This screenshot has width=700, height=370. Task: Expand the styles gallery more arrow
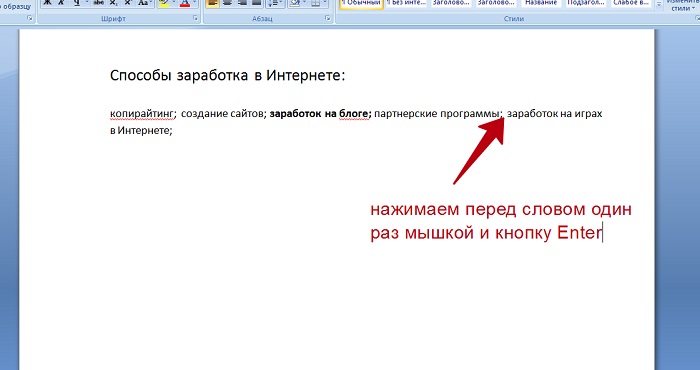pyautogui.click(x=659, y=4)
